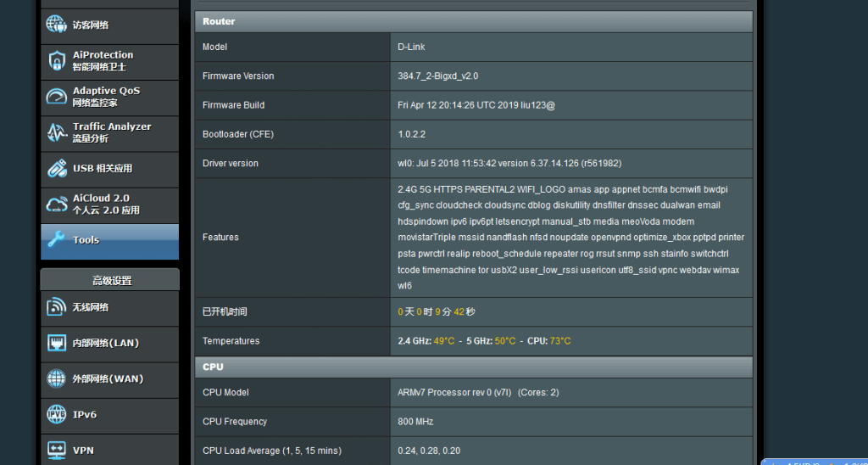Screen dimensions: 868x465
Task: Click the IPv6 globe icon
Action: (x=56, y=415)
